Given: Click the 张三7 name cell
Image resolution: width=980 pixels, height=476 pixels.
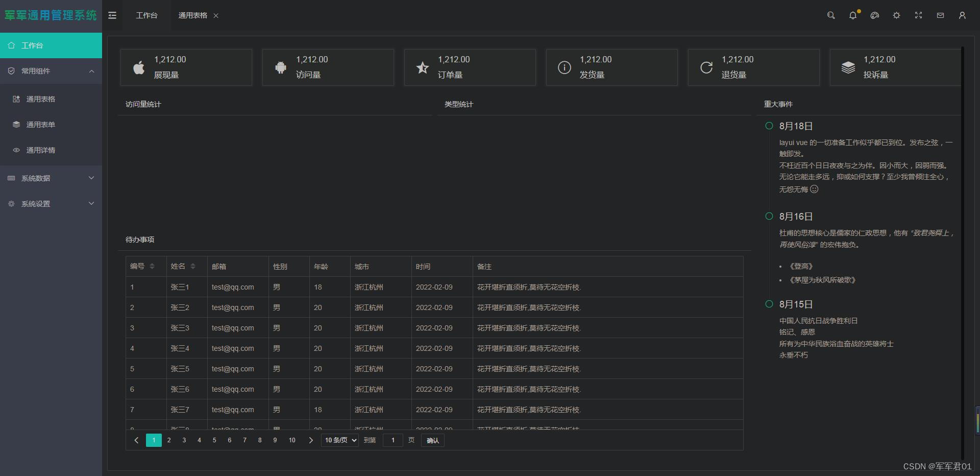Looking at the screenshot, I should 187,410.
